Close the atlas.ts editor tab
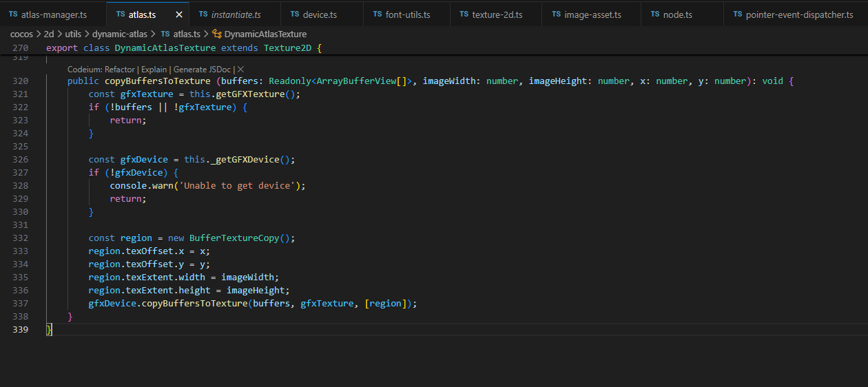 [179, 14]
